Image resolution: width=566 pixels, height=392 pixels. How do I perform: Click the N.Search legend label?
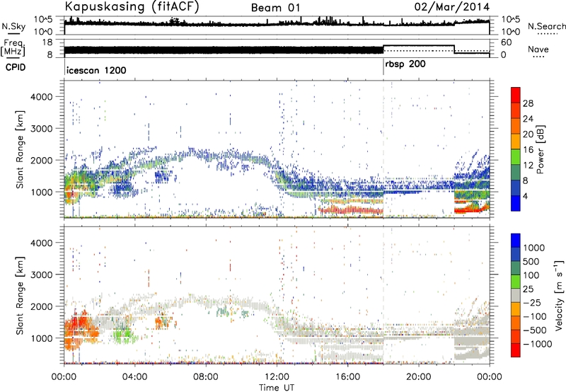[x=546, y=26]
